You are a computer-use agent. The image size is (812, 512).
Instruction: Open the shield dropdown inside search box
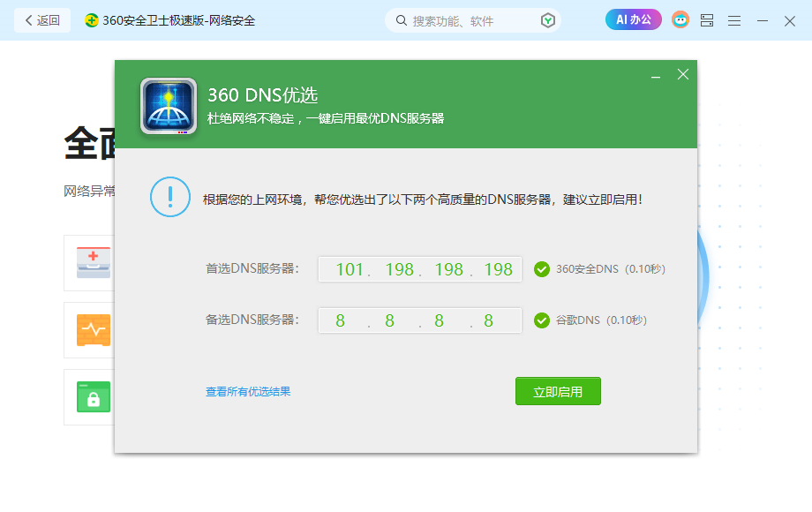pyautogui.click(x=549, y=19)
